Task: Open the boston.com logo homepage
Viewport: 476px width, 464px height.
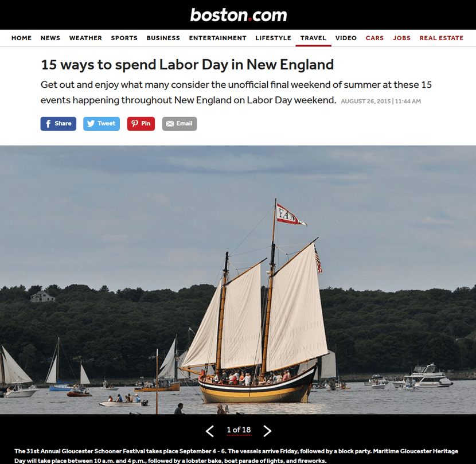Action: pos(239,15)
